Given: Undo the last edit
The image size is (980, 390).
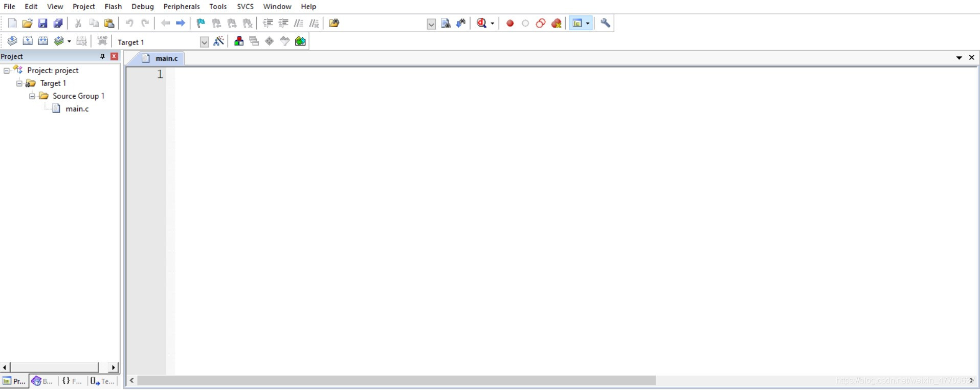Looking at the screenshot, I should point(129,23).
